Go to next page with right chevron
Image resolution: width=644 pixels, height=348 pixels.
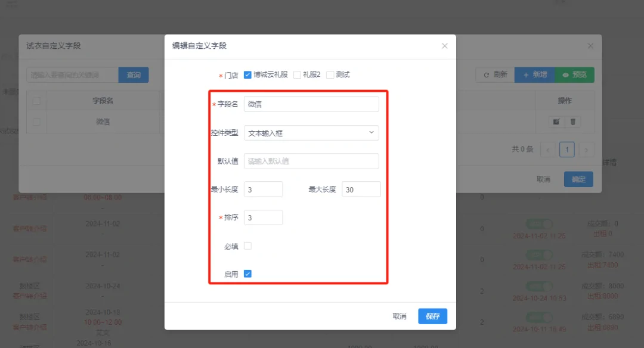tap(587, 150)
